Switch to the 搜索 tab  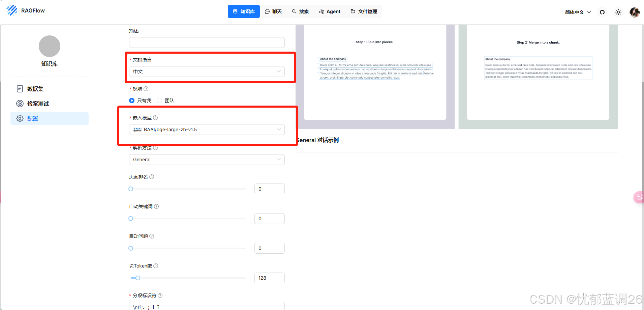(x=300, y=11)
